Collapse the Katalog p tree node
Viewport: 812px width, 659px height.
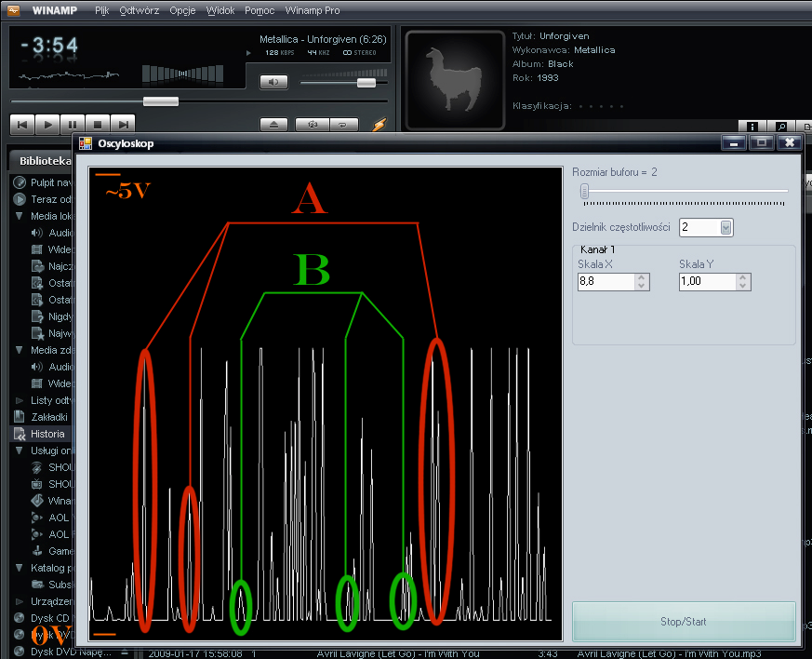click(20, 568)
